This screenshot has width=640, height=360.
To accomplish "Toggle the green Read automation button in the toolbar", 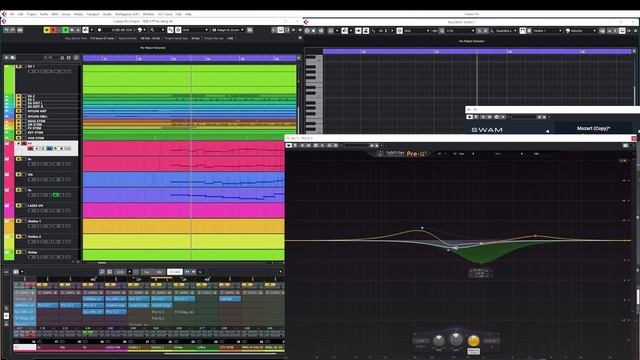I will coord(65,30).
